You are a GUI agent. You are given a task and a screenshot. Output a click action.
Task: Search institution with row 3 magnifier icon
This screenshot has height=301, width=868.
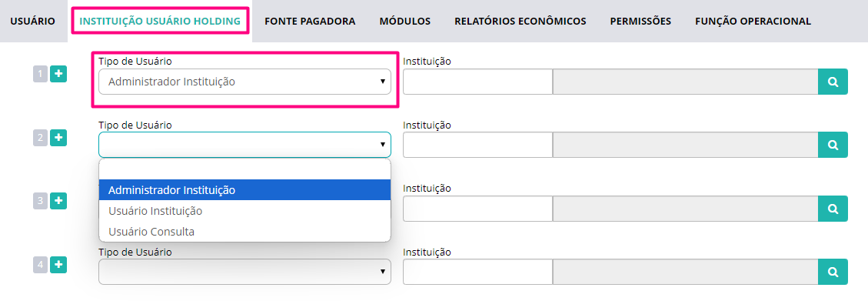click(x=833, y=209)
